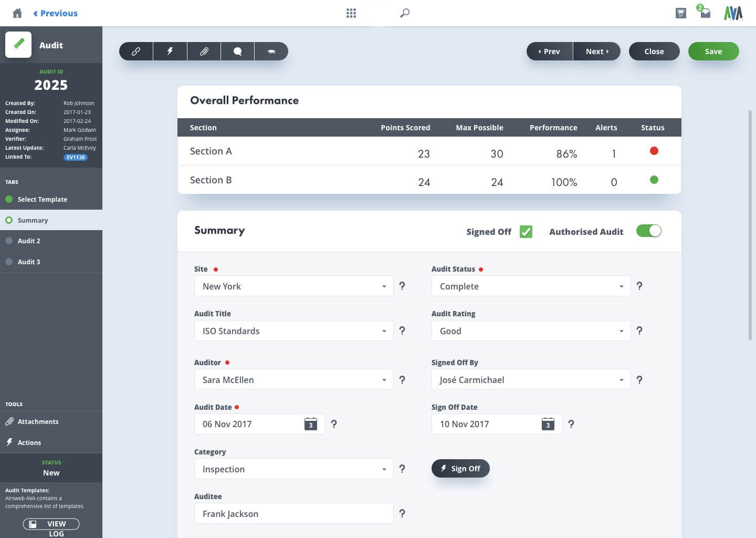Click the View Log button
This screenshot has width=756, height=538.
tap(51, 524)
